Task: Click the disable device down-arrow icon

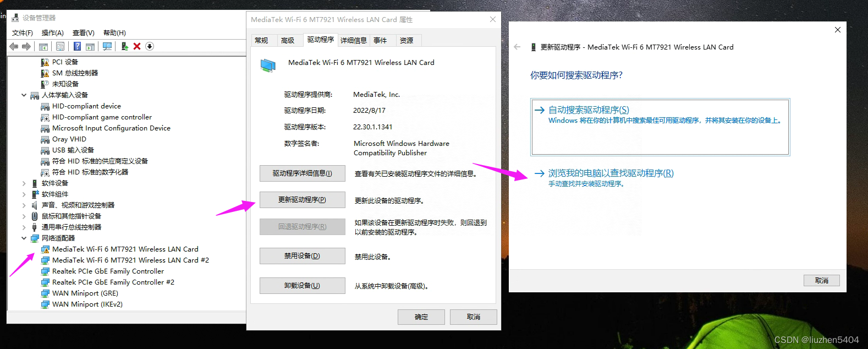Action: pyautogui.click(x=150, y=46)
